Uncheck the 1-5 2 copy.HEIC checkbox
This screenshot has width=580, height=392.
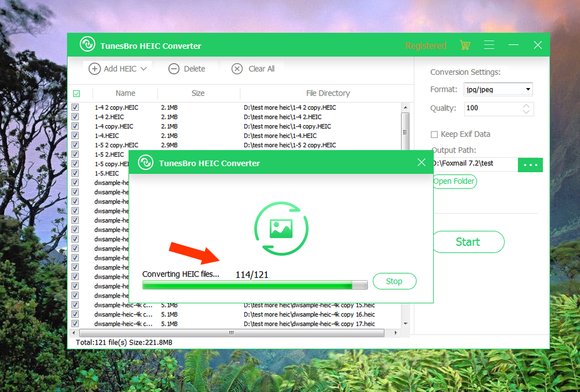click(75, 145)
